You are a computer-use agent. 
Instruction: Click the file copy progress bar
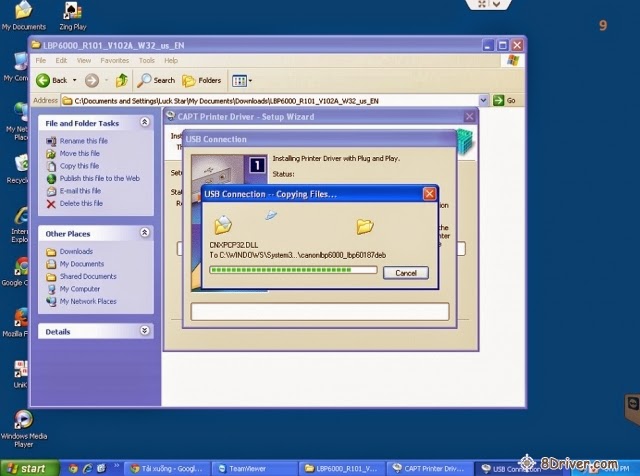tap(293, 270)
